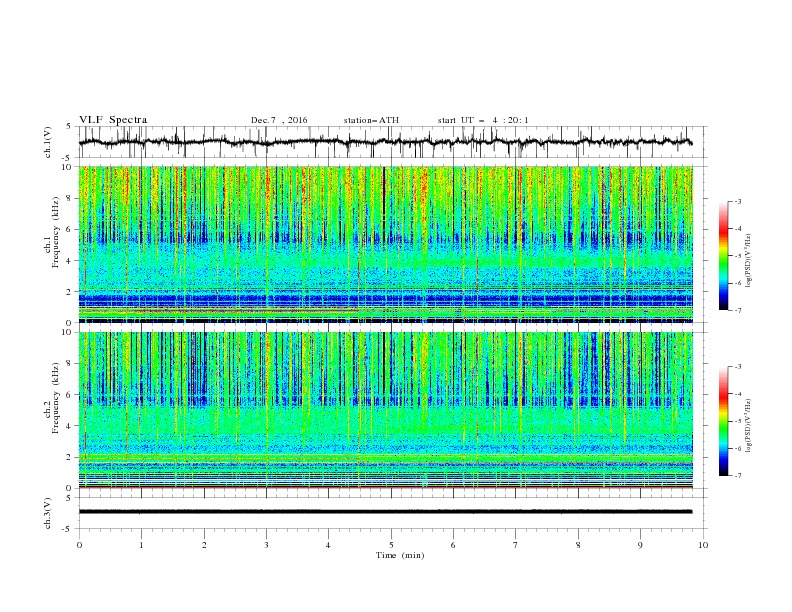Click the ch.1 voltage waveform trace
Image resolution: width=792 pixels, height=612 pixels.
(386, 142)
